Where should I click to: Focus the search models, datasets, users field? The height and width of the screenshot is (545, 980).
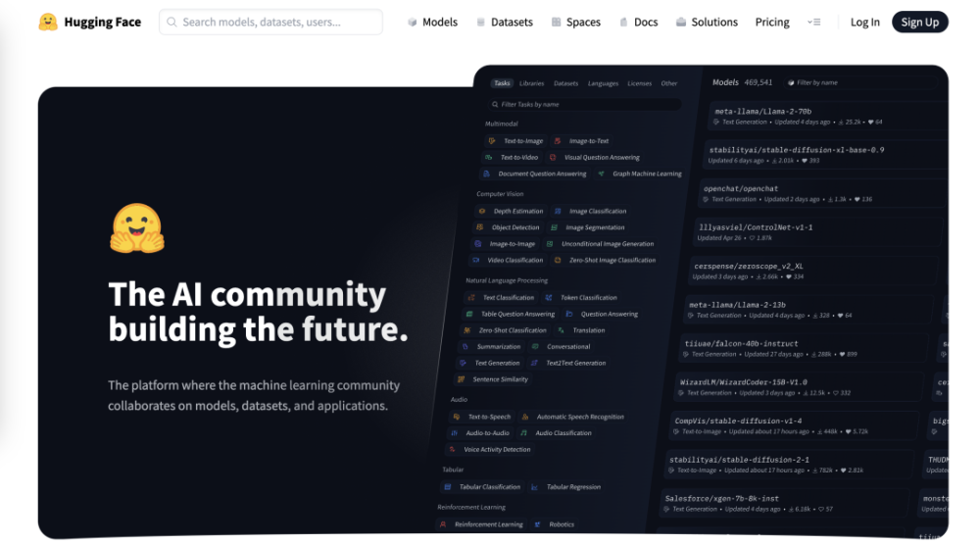(x=270, y=22)
